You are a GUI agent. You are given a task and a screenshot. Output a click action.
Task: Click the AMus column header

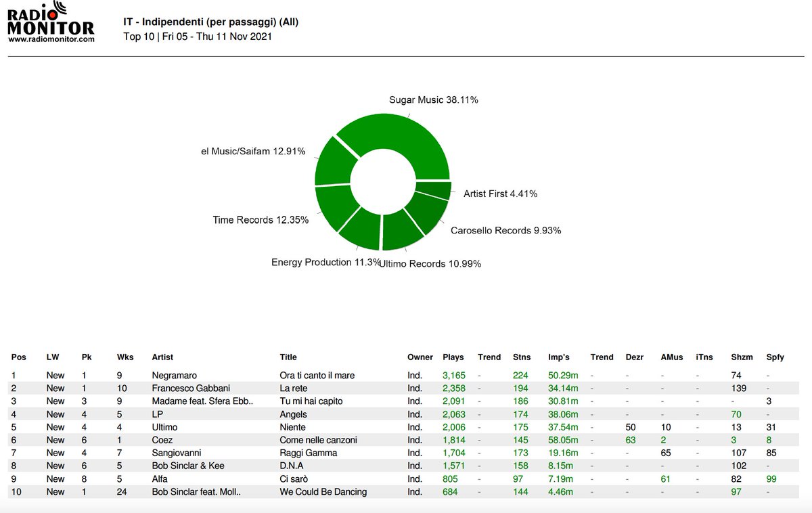click(x=672, y=357)
